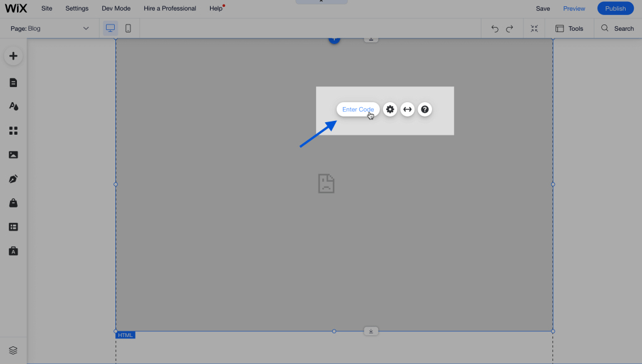Open the Site Design icon in sidebar
Screen dimensions: 642x364
tap(13, 107)
